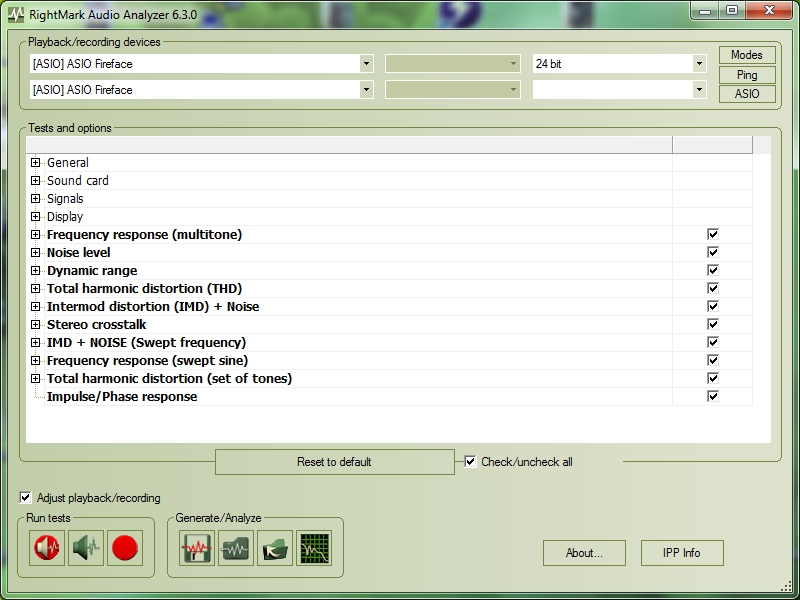Image resolution: width=800 pixels, height=600 pixels.
Task: Expand the Dynamic range settings
Action: pyautogui.click(x=35, y=270)
